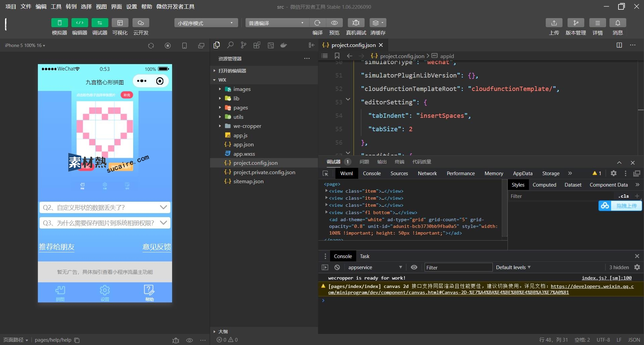The width and height of the screenshot is (644, 345).
Task: Switch to the Computed styles tab
Action: [x=544, y=185]
